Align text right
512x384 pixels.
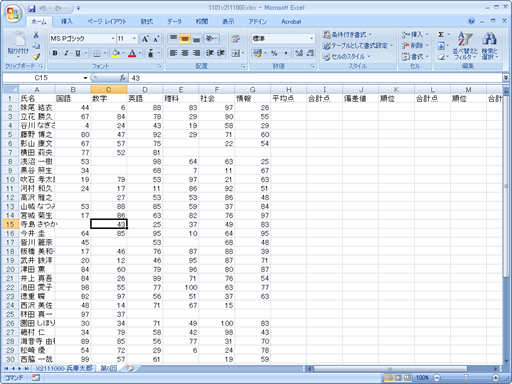[x=196, y=53]
